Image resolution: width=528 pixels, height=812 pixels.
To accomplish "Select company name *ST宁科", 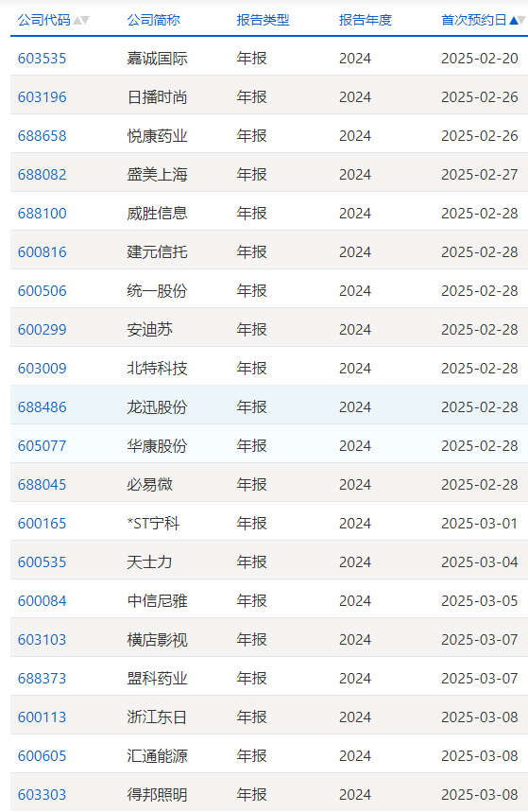I will tap(153, 524).
